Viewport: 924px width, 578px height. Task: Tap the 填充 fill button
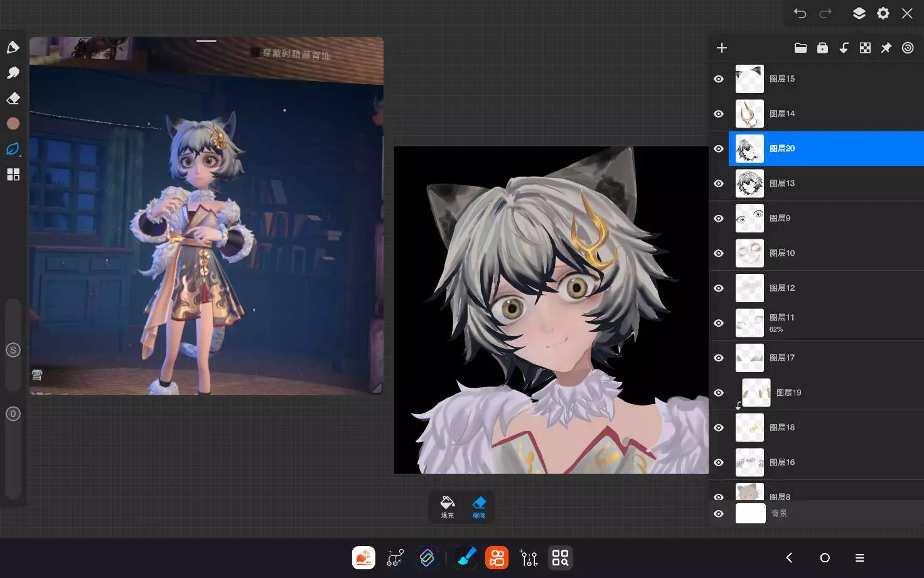click(448, 507)
